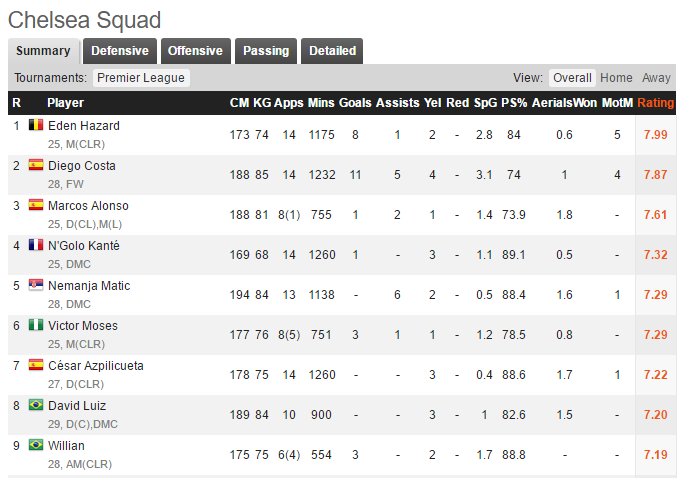This screenshot has height=478, width=686.
Task: Select the Overall view option
Action: tap(572, 78)
